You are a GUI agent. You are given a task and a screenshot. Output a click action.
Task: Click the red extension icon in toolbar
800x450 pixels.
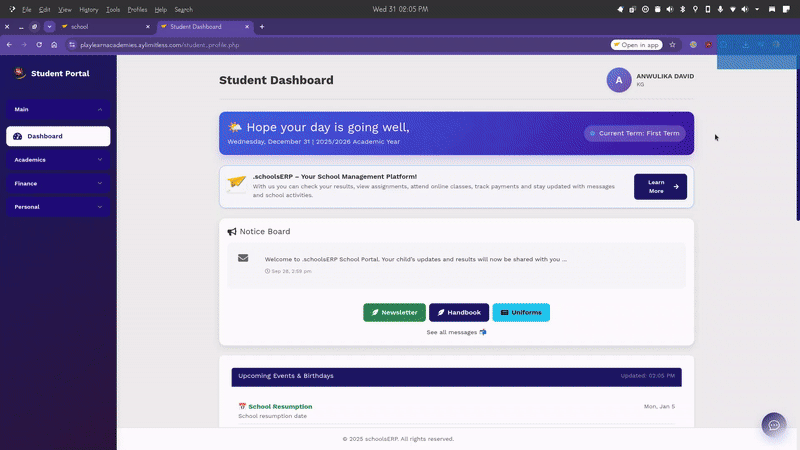(x=708, y=45)
